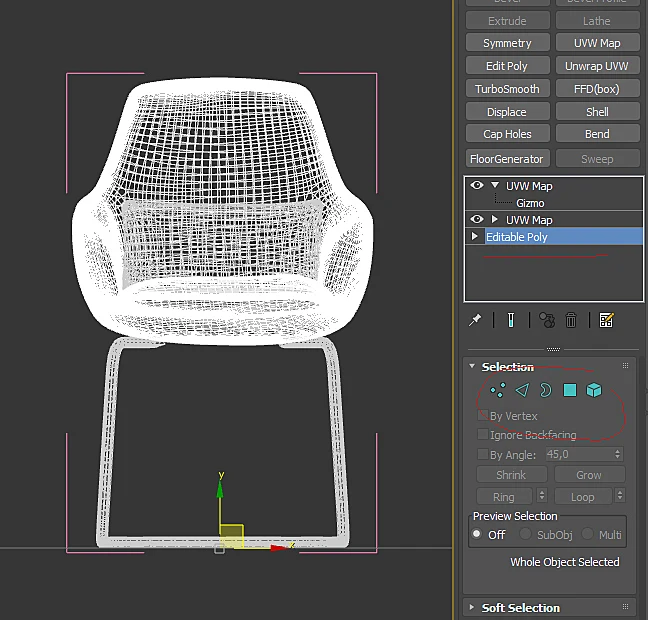Add Symmetry modifier

(x=507, y=43)
